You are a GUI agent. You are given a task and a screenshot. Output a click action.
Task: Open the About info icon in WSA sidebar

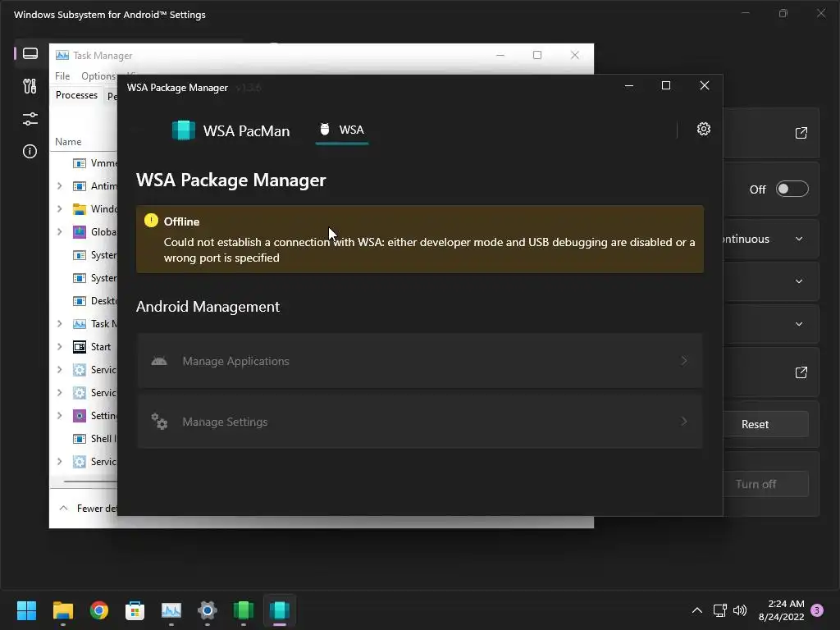pos(30,152)
